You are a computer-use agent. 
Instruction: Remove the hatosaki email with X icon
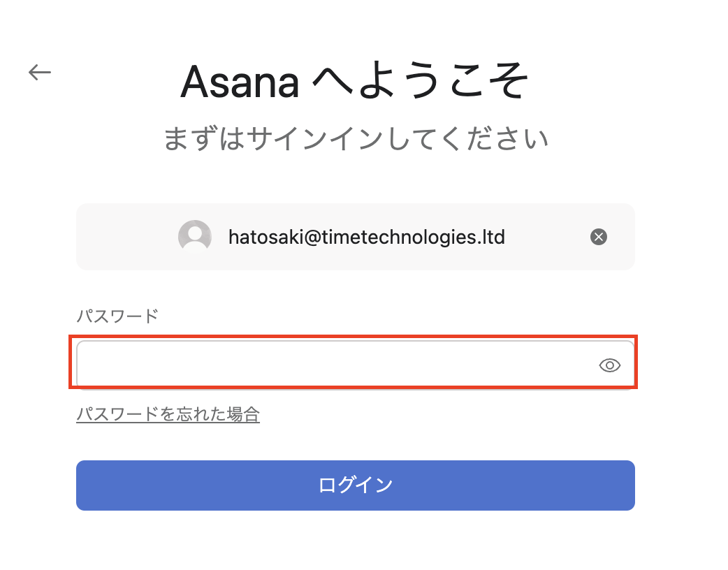coord(599,237)
